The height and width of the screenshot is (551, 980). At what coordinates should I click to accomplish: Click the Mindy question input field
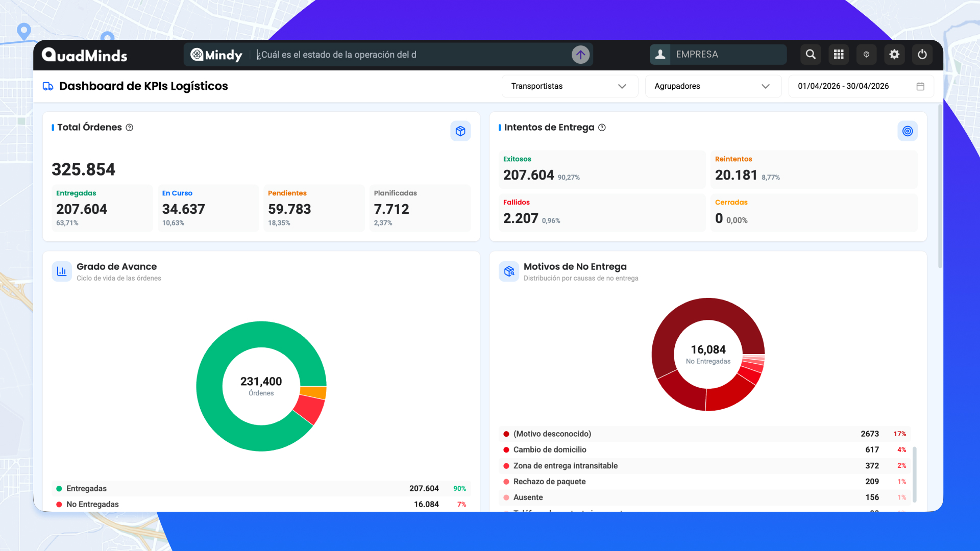pyautogui.click(x=411, y=55)
